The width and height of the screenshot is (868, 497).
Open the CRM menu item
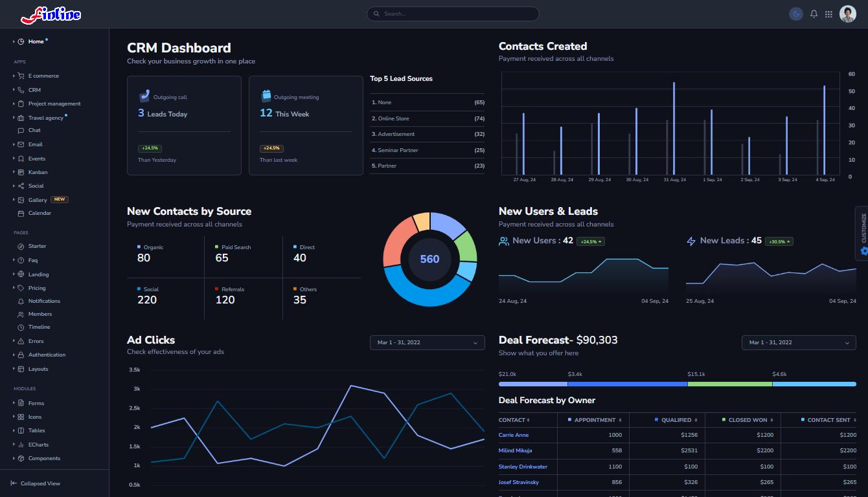tap(34, 90)
